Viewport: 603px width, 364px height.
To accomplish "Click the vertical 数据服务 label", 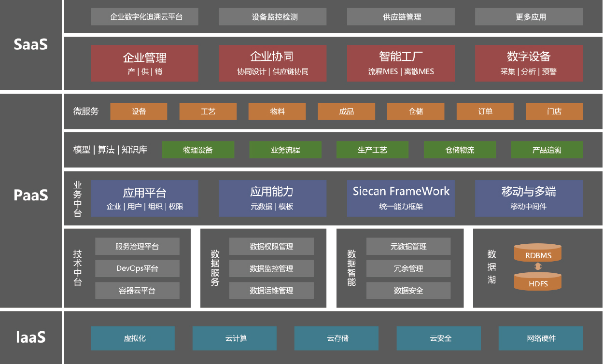I will pyautogui.click(x=215, y=268).
